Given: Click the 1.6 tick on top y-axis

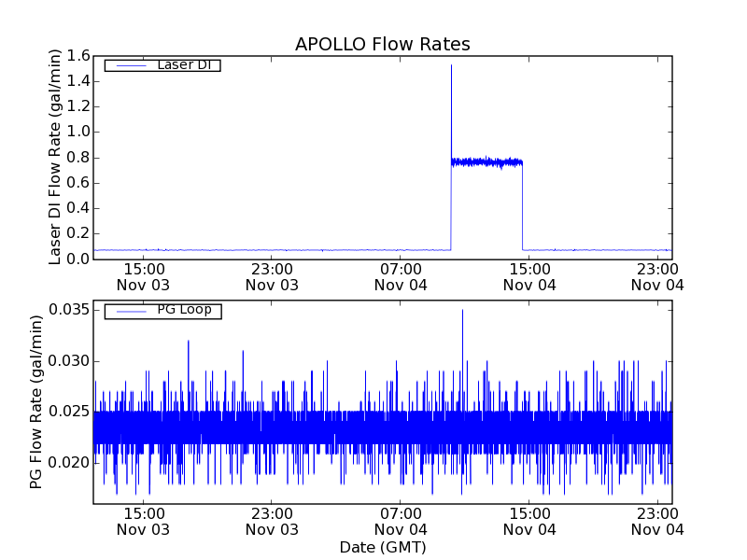Looking at the screenshot, I should (x=78, y=56).
